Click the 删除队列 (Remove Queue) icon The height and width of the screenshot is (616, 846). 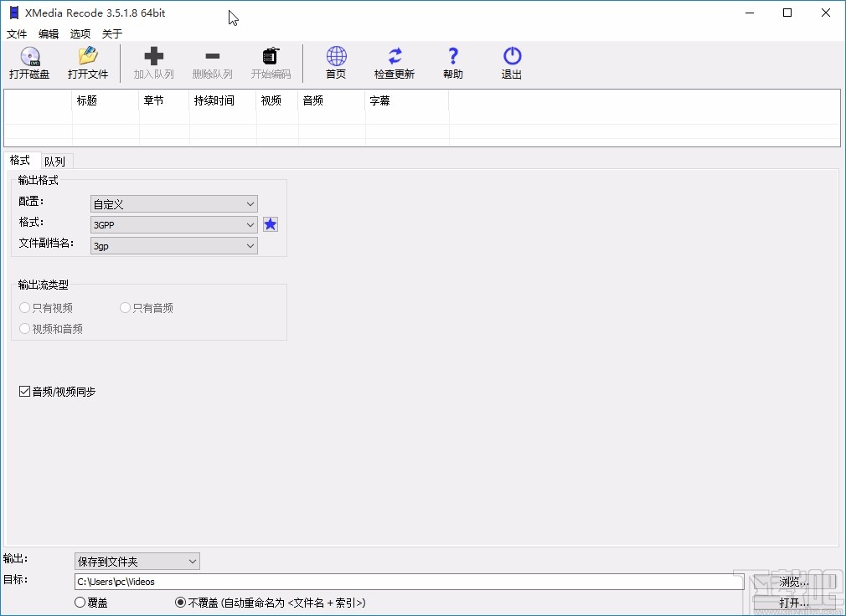(x=212, y=63)
